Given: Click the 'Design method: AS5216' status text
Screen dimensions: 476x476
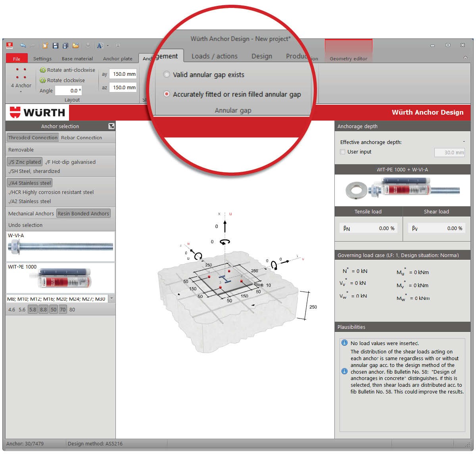Looking at the screenshot, I should click(x=95, y=443).
